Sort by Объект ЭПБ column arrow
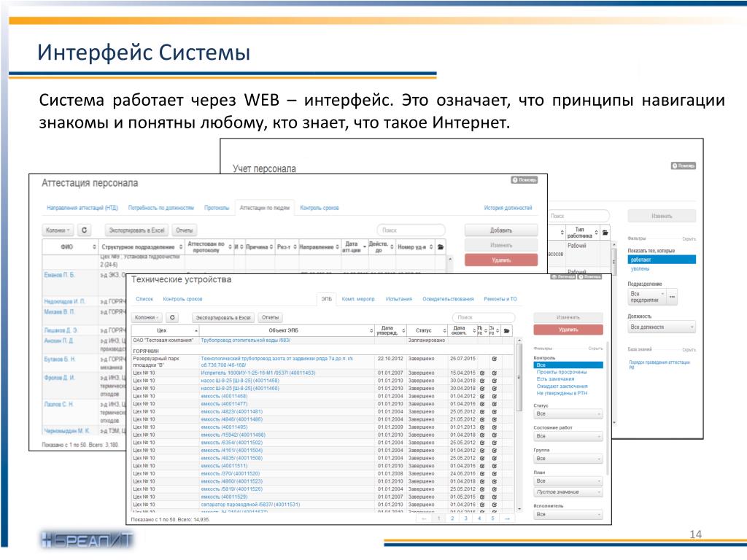 point(371,330)
